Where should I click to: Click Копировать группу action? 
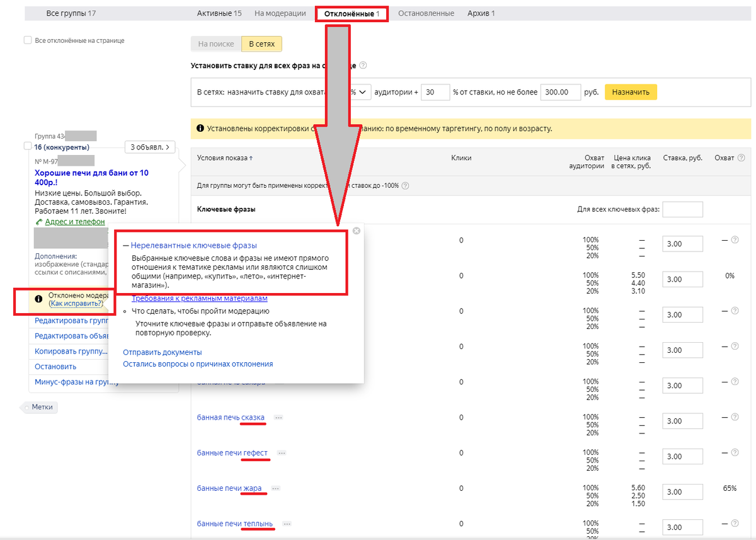[x=70, y=351]
